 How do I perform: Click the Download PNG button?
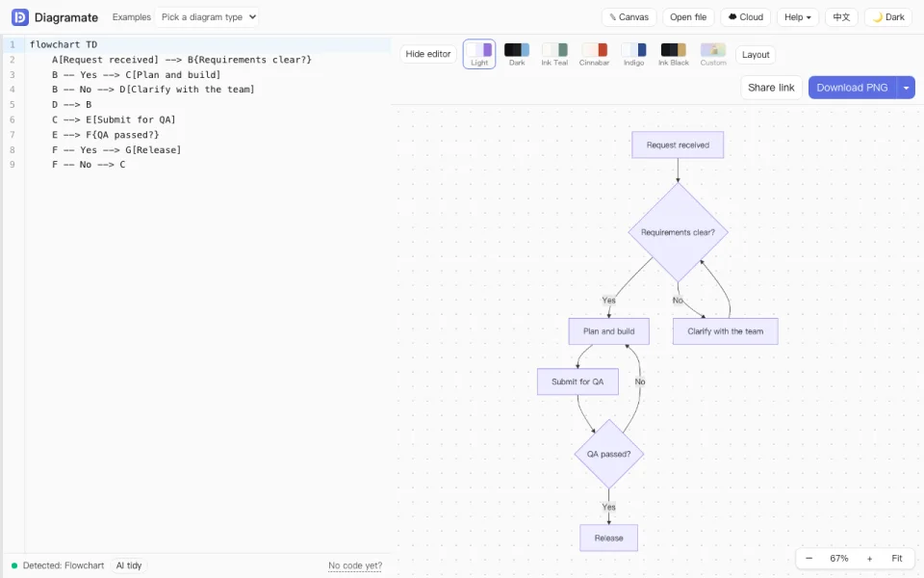852,88
